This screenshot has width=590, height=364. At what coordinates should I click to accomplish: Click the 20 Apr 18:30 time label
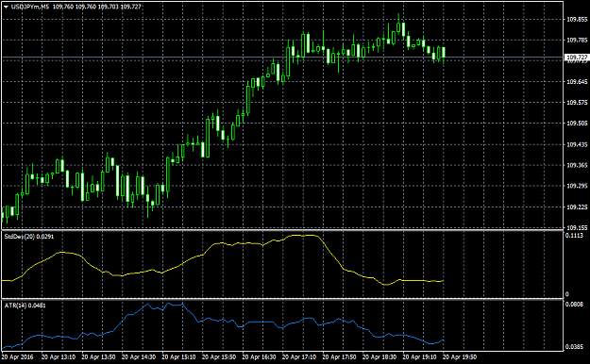[x=380, y=356]
